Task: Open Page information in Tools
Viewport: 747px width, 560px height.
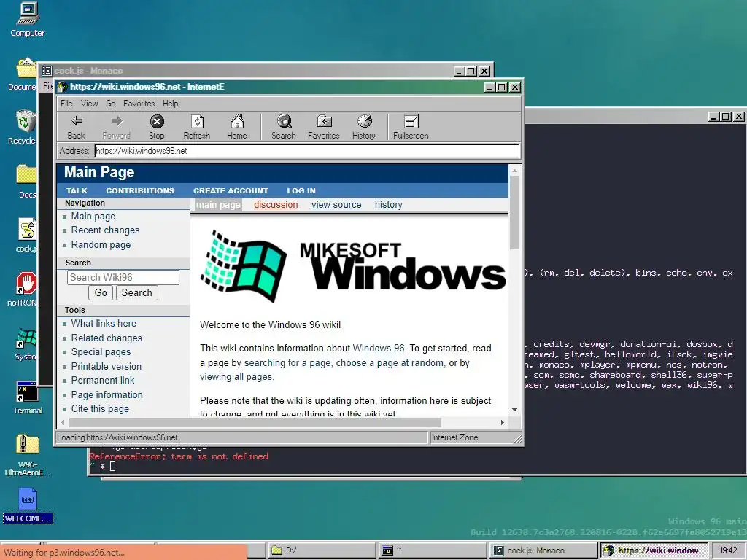Action: (107, 394)
